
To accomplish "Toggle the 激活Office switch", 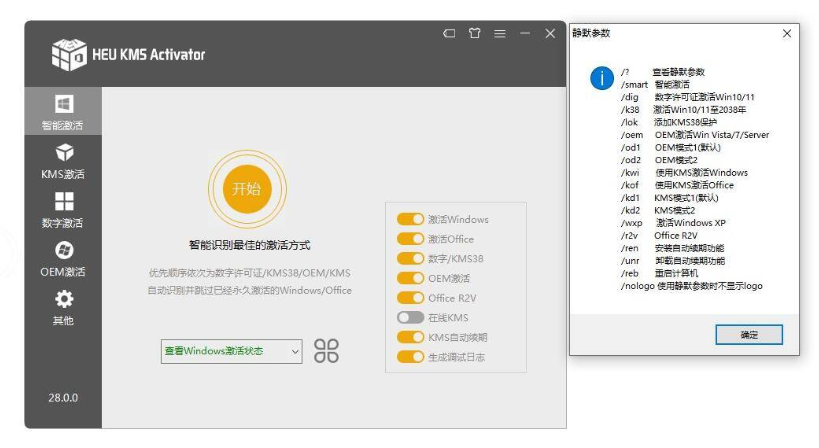I will 410,239.
